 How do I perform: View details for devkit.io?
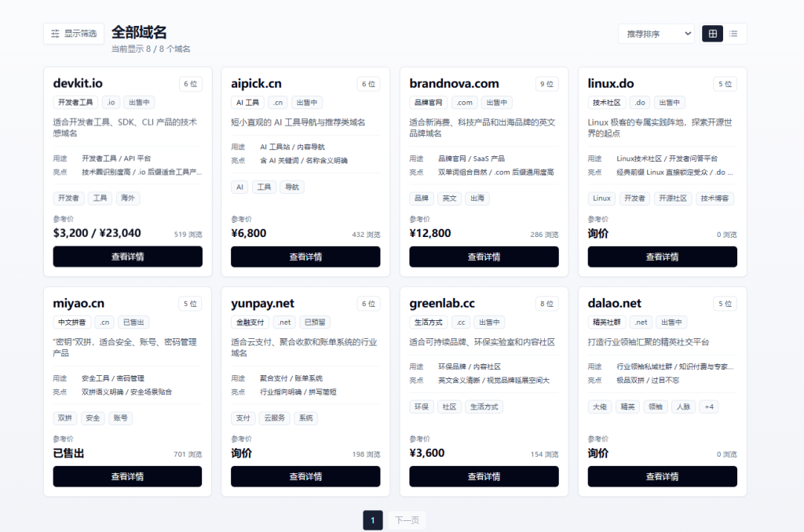pos(128,257)
